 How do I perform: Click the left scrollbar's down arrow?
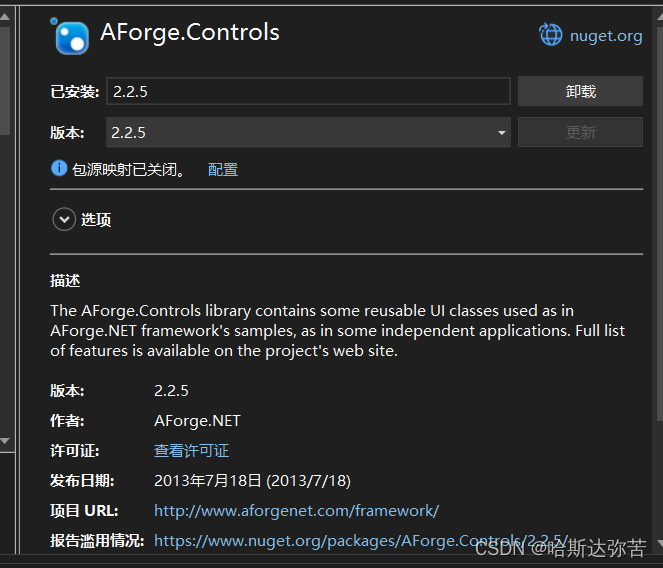pyautogui.click(x=5, y=441)
